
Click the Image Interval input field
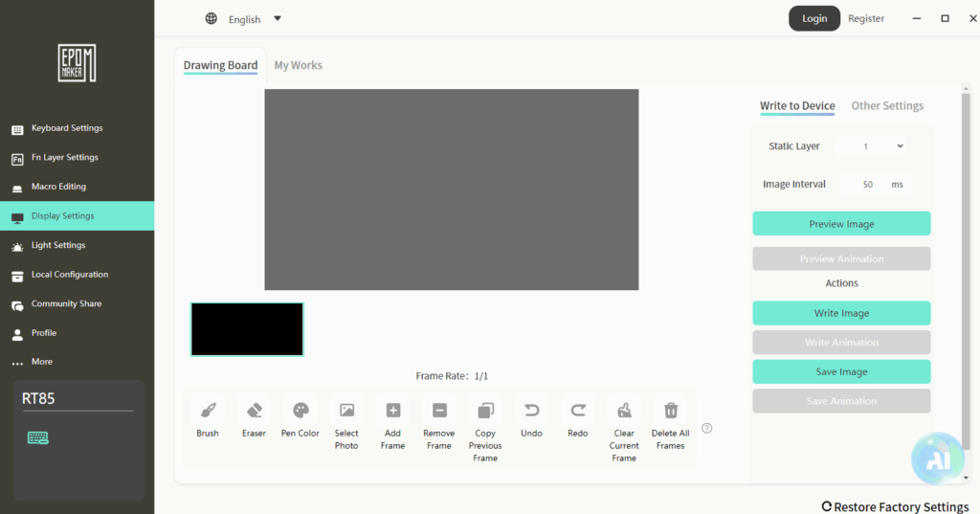click(x=868, y=184)
